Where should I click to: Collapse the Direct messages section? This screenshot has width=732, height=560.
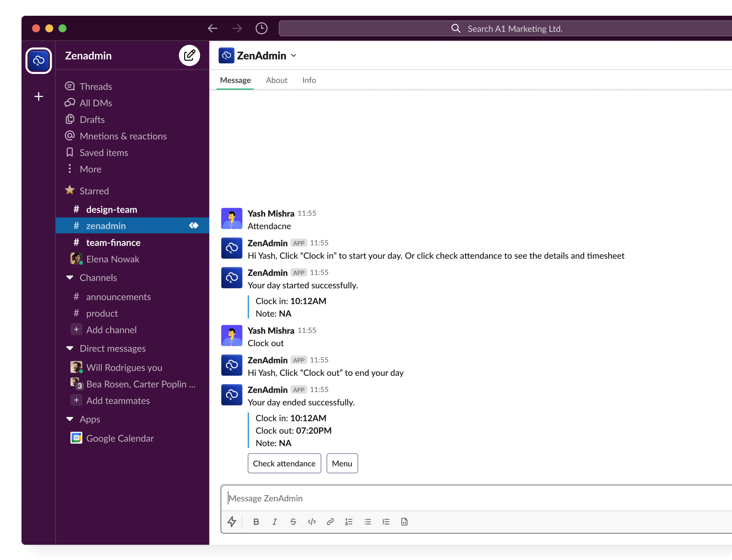[x=70, y=349]
